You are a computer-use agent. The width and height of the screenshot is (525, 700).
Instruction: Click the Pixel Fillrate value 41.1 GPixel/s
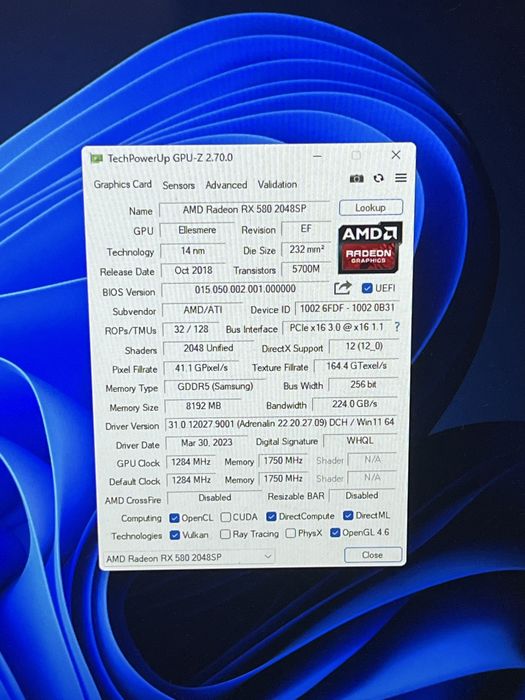201,368
